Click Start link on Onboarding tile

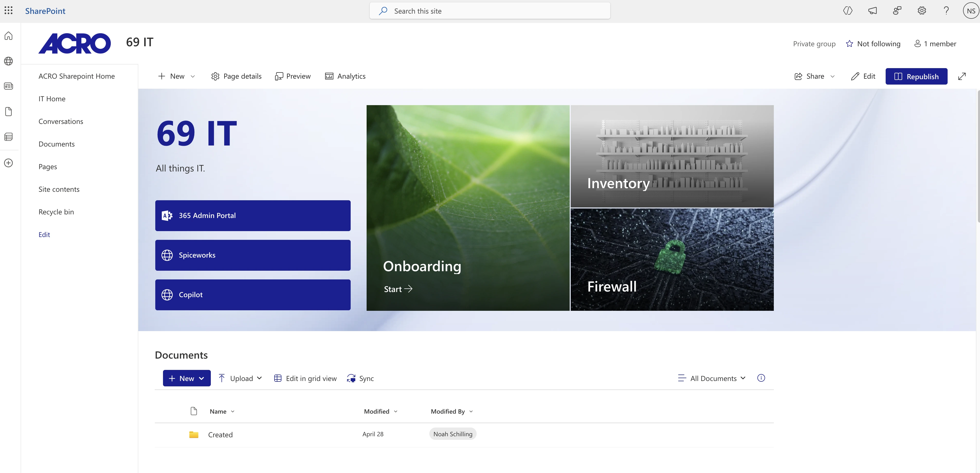pos(398,289)
